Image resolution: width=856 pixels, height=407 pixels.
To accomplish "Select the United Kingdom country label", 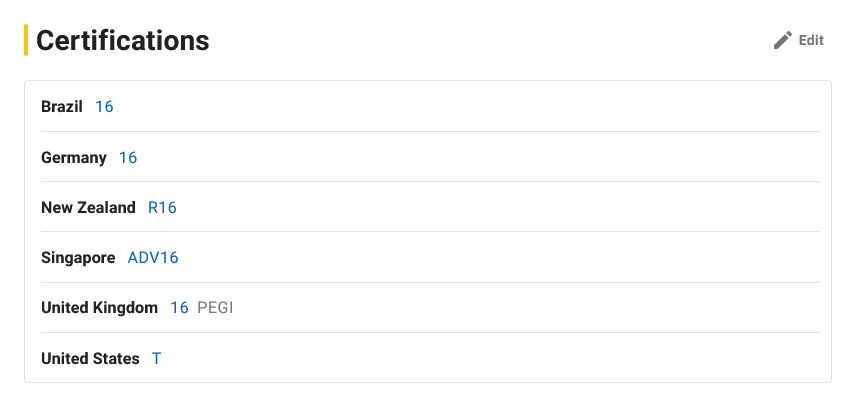I will tap(99, 308).
